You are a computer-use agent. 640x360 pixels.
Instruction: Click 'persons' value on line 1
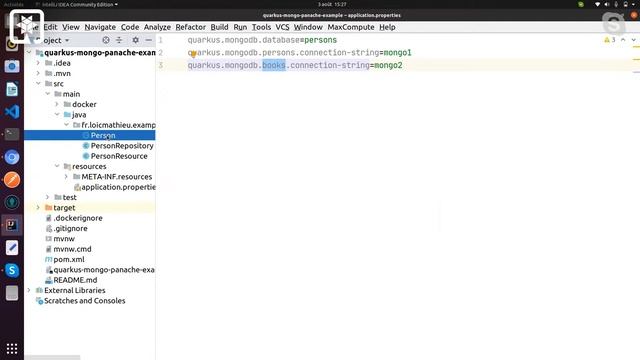pos(320,40)
